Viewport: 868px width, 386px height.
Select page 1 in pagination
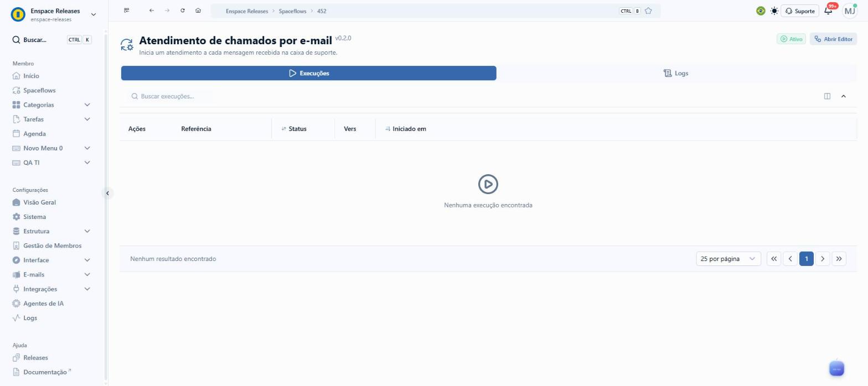click(807, 259)
